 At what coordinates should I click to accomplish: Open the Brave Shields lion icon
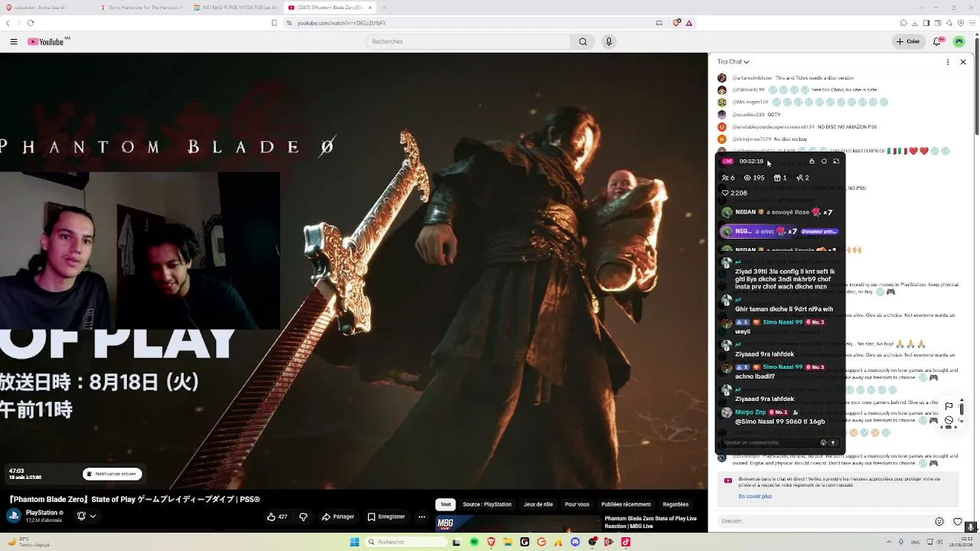(x=677, y=23)
